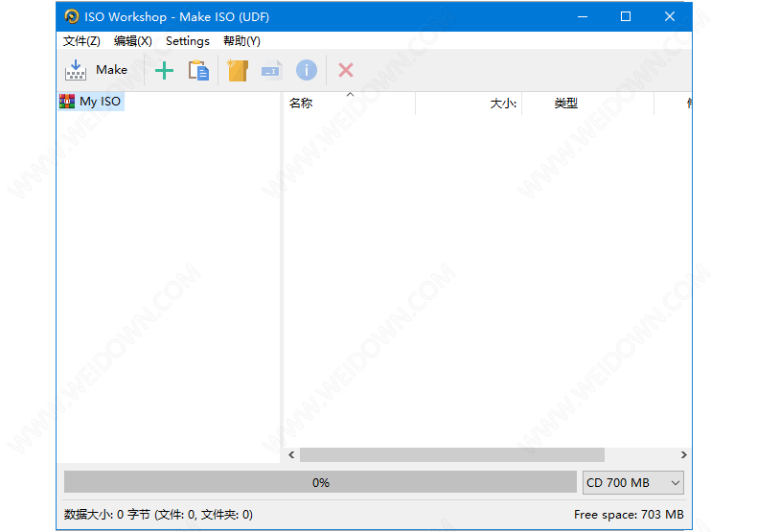Click the Free space: 703 MB status text
Screen dimensions: 757x532
(629, 515)
